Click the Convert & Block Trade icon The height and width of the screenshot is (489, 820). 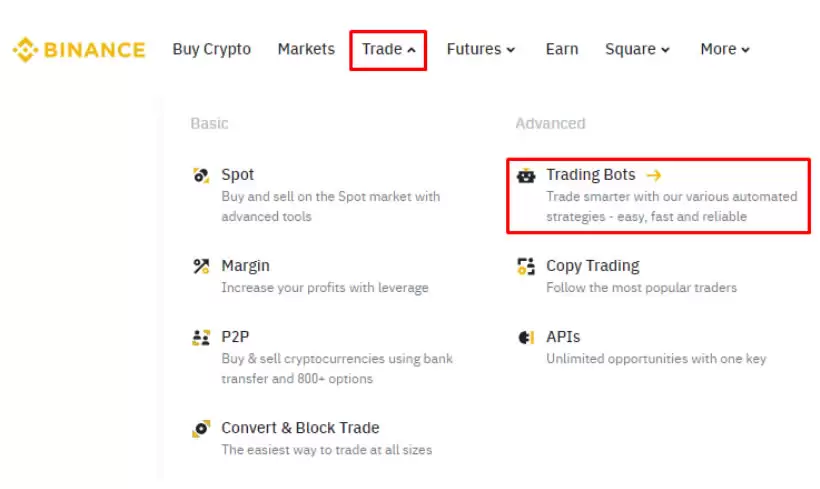(x=201, y=428)
